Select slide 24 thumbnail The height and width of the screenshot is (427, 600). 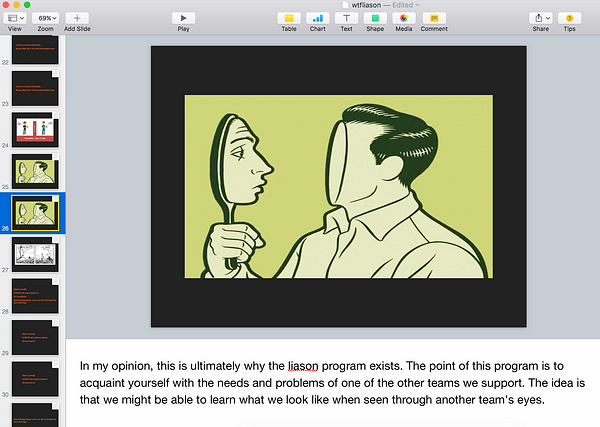(35, 130)
